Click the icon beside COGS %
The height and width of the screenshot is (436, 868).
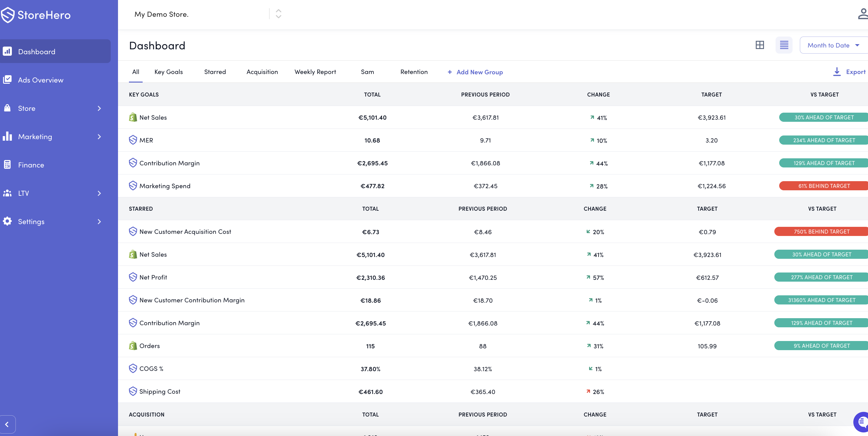pos(133,368)
